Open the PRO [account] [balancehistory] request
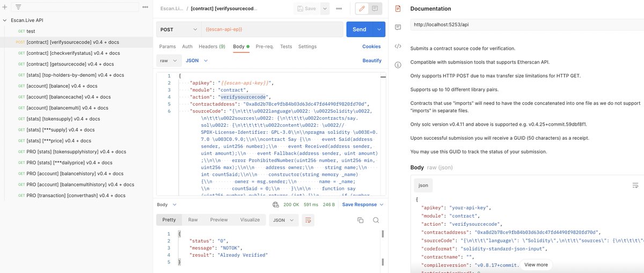The image size is (644, 273). (76, 174)
